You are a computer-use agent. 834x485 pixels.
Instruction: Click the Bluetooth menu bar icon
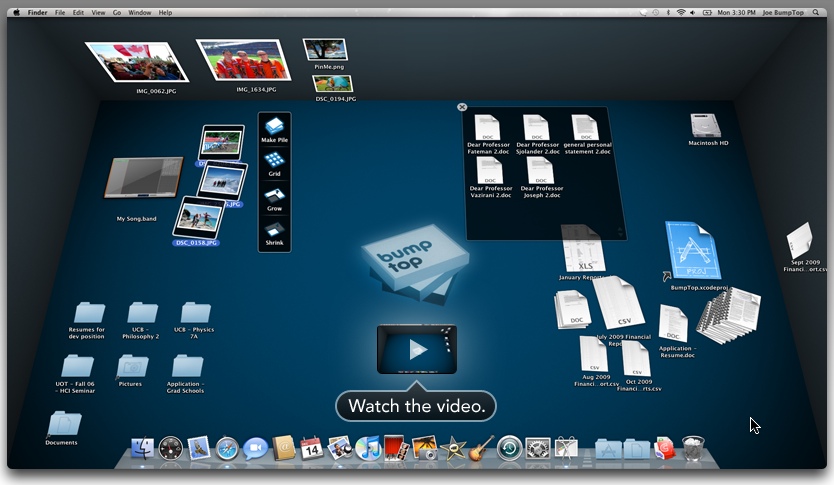[x=668, y=12]
